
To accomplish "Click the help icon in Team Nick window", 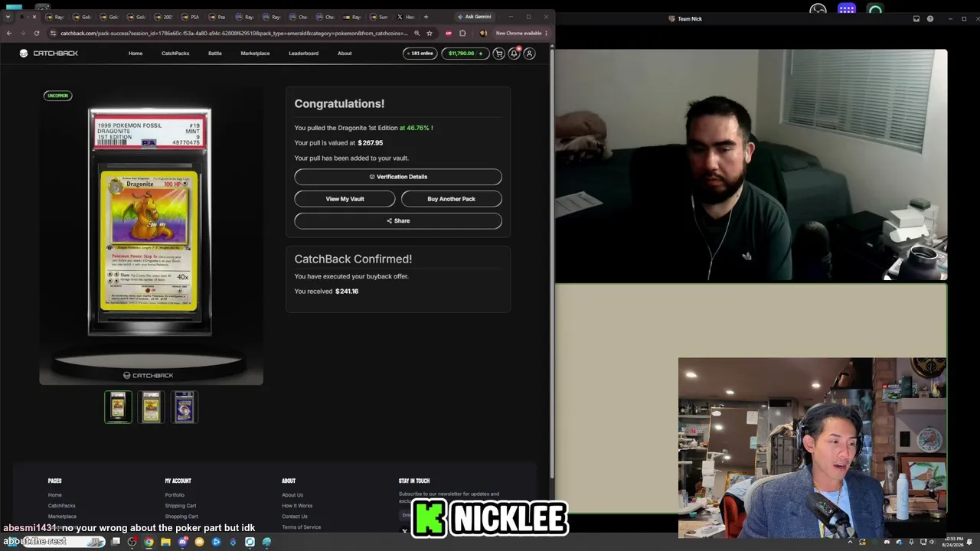I will tap(930, 19).
